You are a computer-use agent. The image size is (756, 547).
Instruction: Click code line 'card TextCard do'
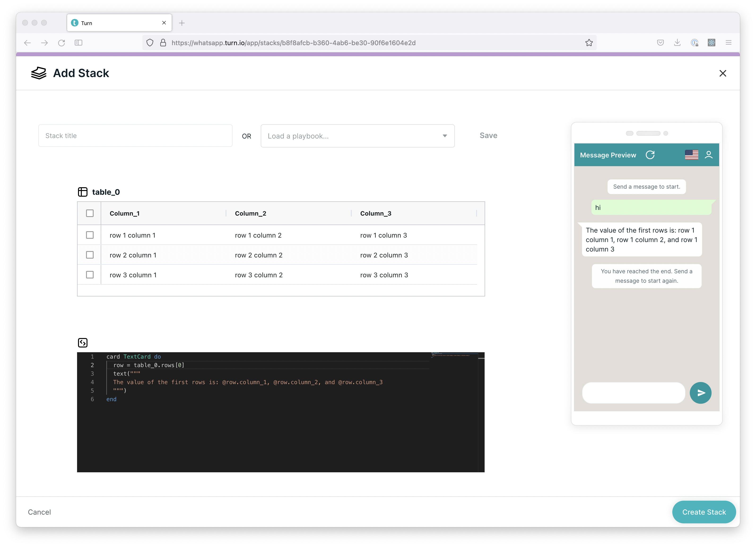[134, 356]
